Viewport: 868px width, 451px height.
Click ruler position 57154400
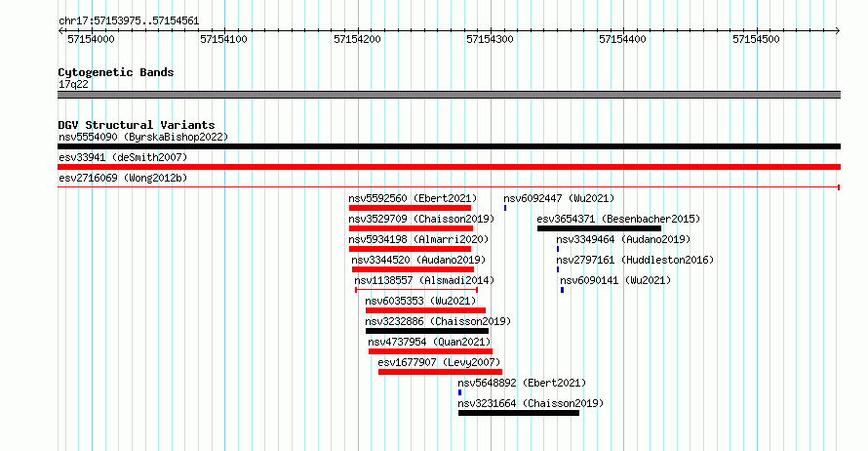click(x=623, y=39)
